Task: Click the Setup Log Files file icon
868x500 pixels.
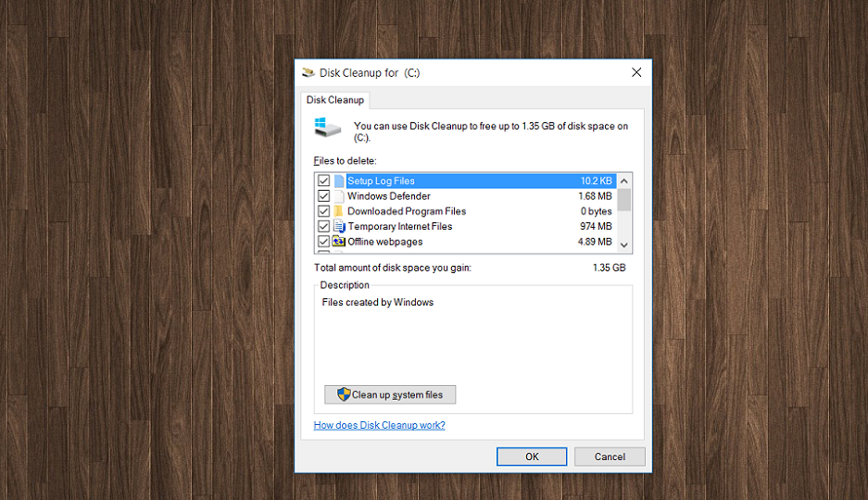Action: tap(339, 181)
